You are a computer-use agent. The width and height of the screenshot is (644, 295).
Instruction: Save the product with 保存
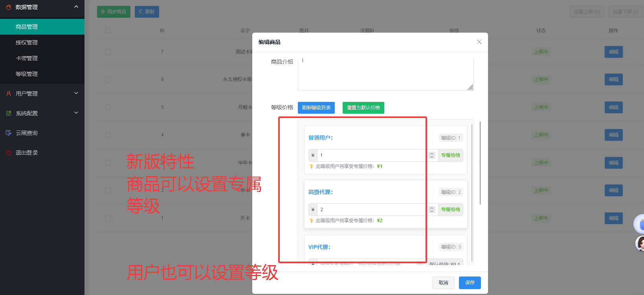[470, 283]
